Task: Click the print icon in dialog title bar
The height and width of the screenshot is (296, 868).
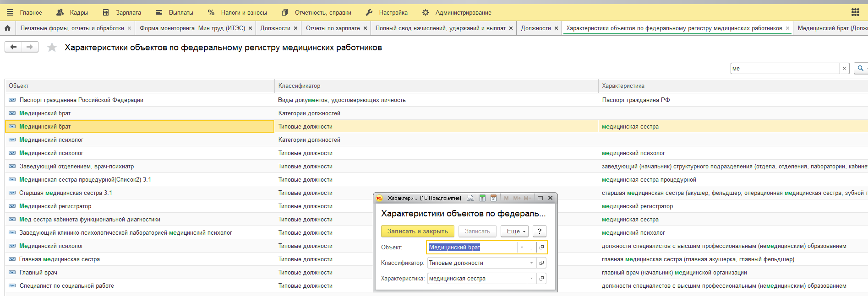Action: (470, 198)
